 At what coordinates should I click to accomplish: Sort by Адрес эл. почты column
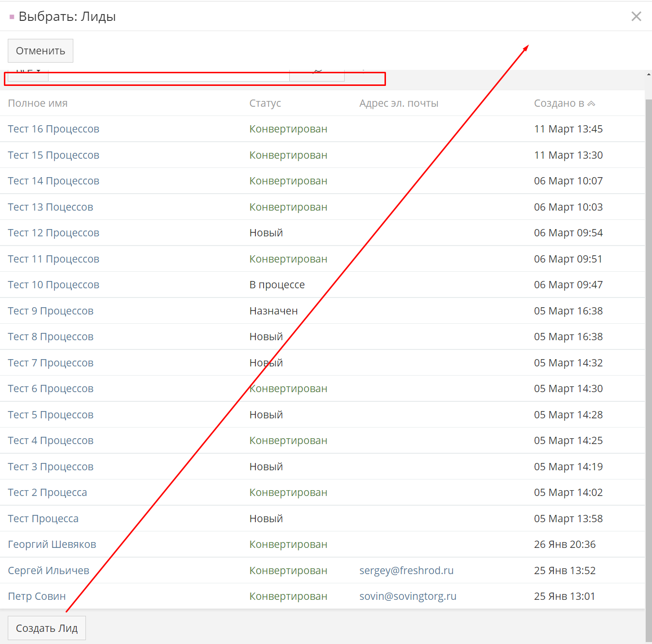[399, 103]
